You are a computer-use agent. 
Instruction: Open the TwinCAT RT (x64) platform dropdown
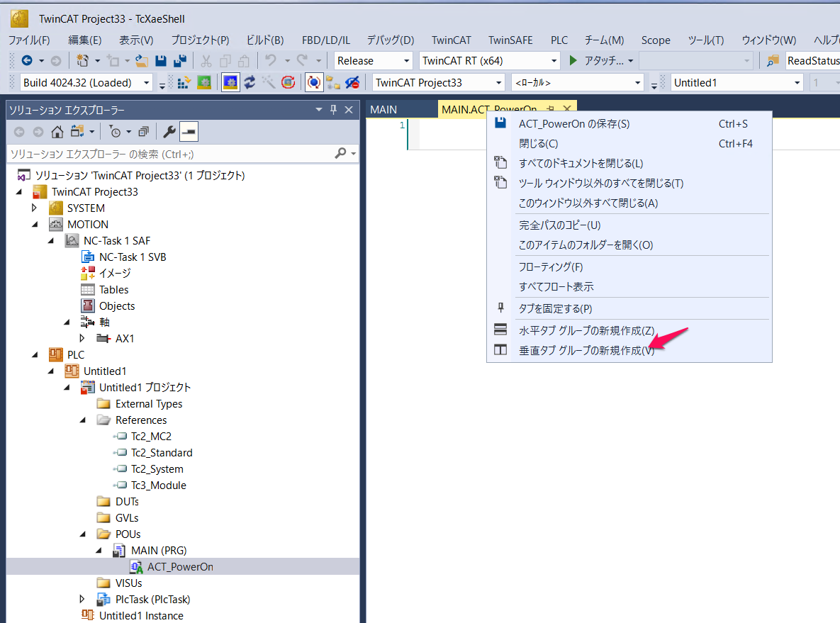[554, 61]
